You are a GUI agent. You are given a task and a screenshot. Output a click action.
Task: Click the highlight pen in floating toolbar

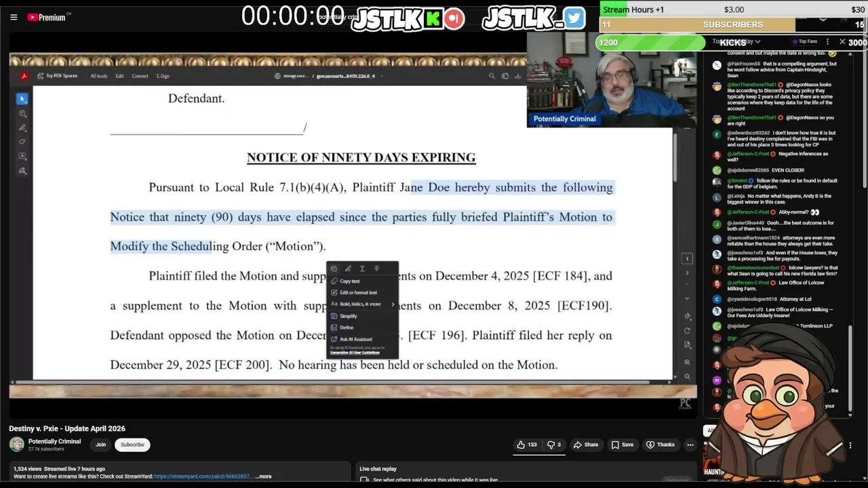pos(348,268)
